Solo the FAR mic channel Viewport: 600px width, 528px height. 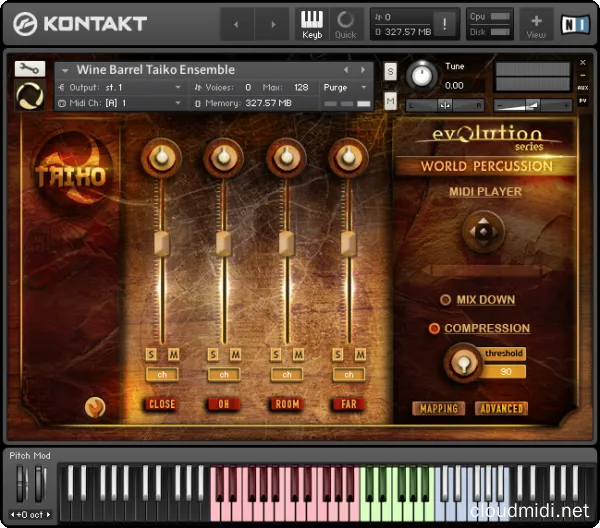[x=338, y=355]
